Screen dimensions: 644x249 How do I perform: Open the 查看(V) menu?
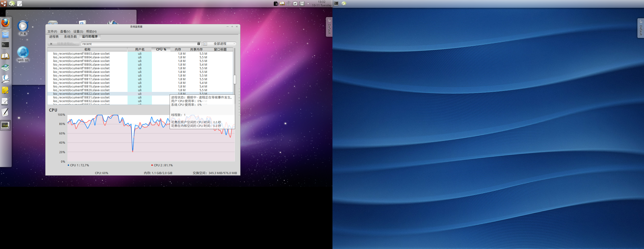(65, 31)
